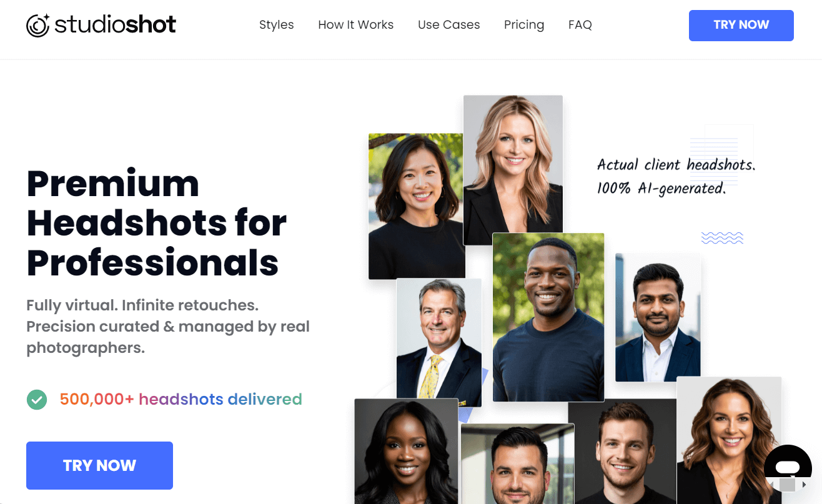This screenshot has width=822, height=504.
Task: Go to How It Works section
Action: [356, 25]
